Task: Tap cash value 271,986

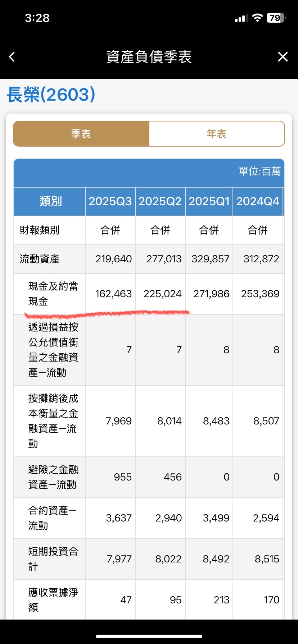Action: click(x=211, y=294)
